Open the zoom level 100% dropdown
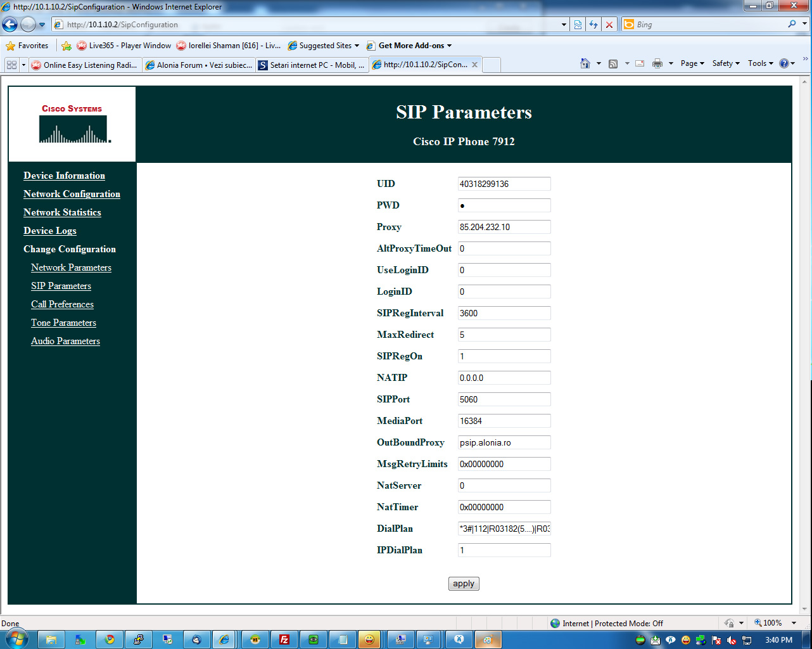 point(794,623)
